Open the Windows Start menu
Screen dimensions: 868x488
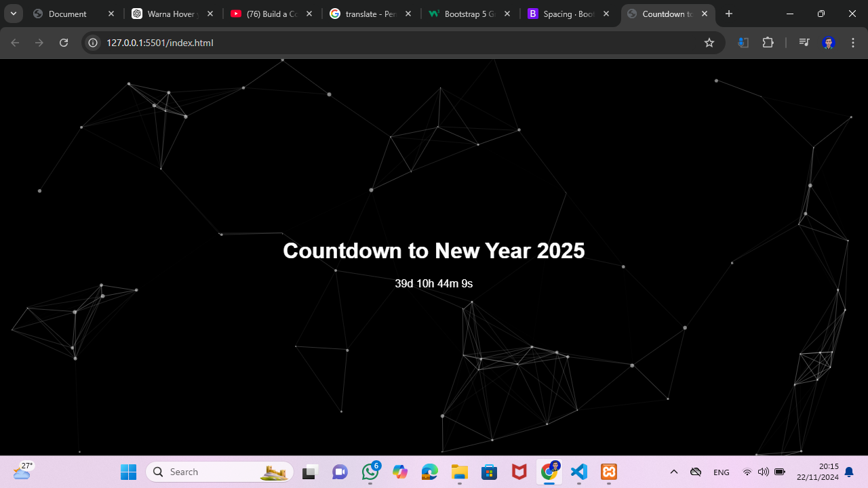[128, 472]
